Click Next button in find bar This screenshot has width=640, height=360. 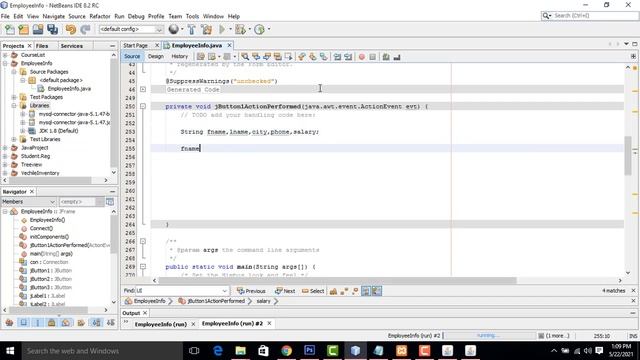click(x=285, y=291)
